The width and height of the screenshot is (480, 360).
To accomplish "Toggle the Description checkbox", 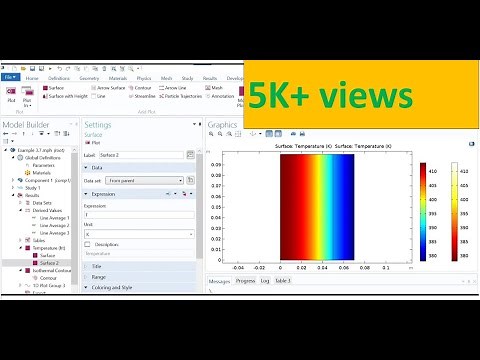I will pyautogui.click(x=87, y=244).
